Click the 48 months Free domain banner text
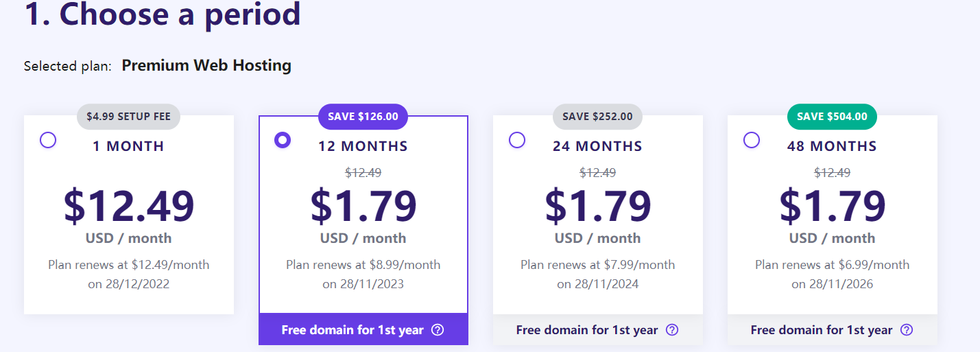The image size is (980, 352). pos(822,330)
